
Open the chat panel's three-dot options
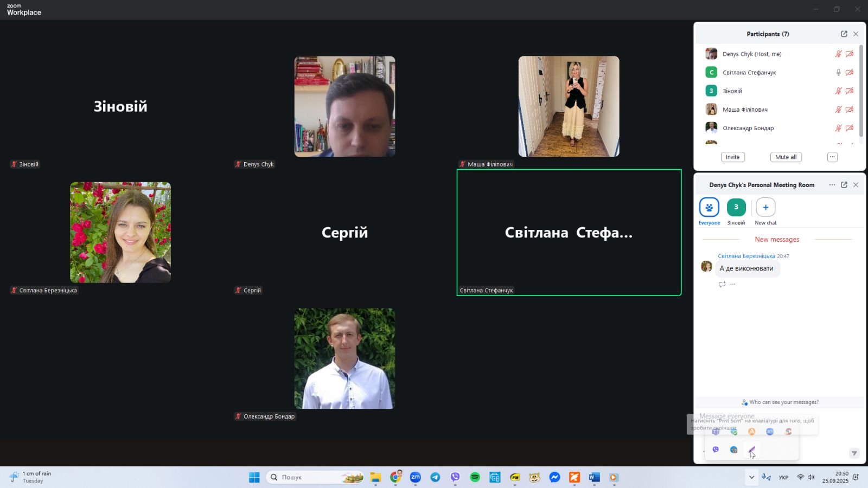pos(832,185)
